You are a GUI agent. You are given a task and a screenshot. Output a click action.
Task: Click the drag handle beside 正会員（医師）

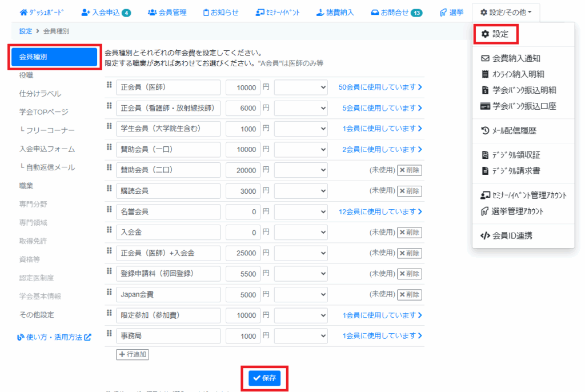click(x=109, y=85)
